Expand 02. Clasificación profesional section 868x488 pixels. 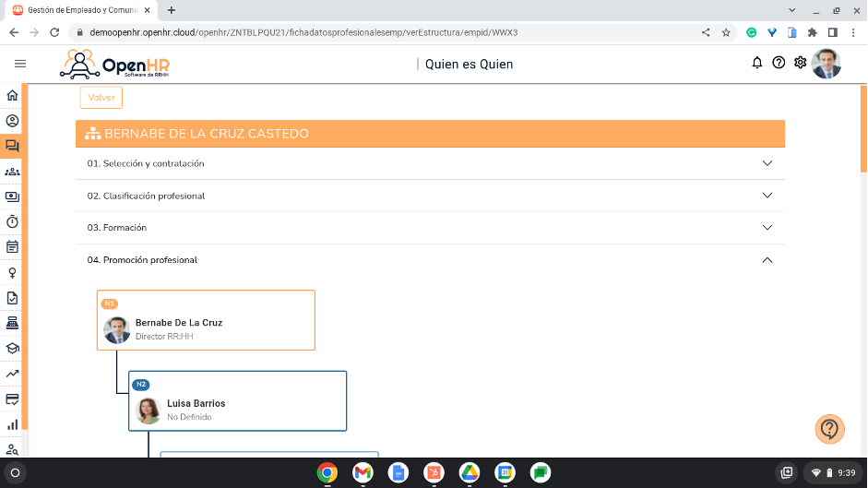(430, 196)
